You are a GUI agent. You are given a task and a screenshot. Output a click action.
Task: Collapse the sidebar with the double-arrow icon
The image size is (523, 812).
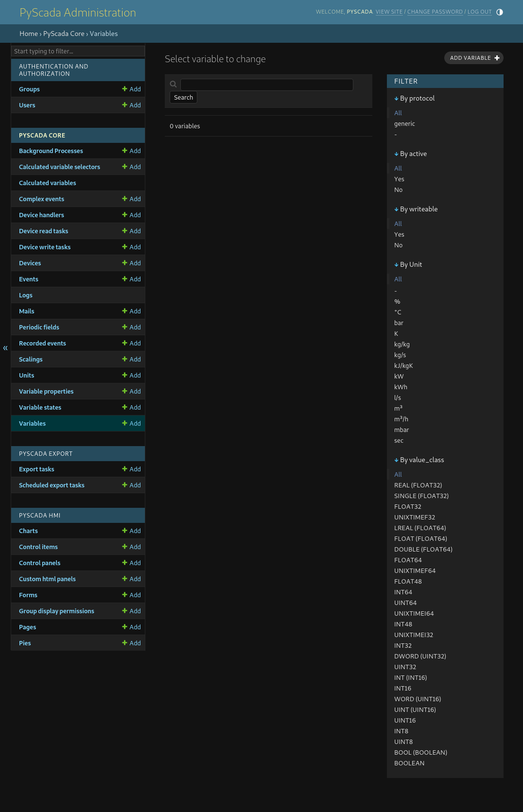[x=5, y=348]
